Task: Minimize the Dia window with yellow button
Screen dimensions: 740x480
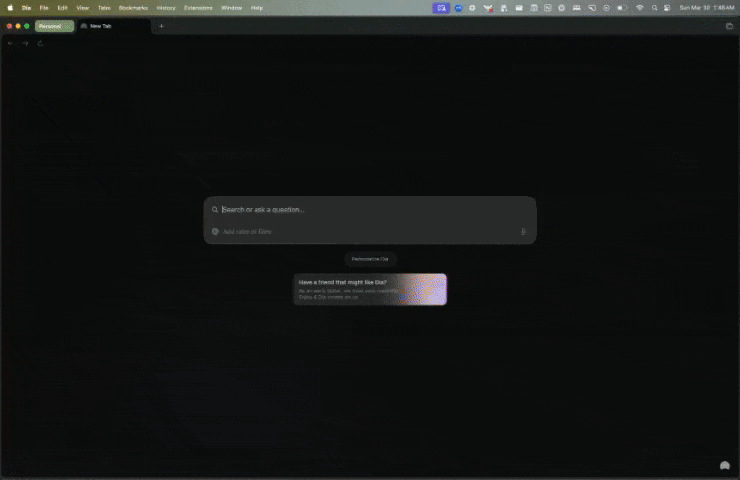Action: 18,26
